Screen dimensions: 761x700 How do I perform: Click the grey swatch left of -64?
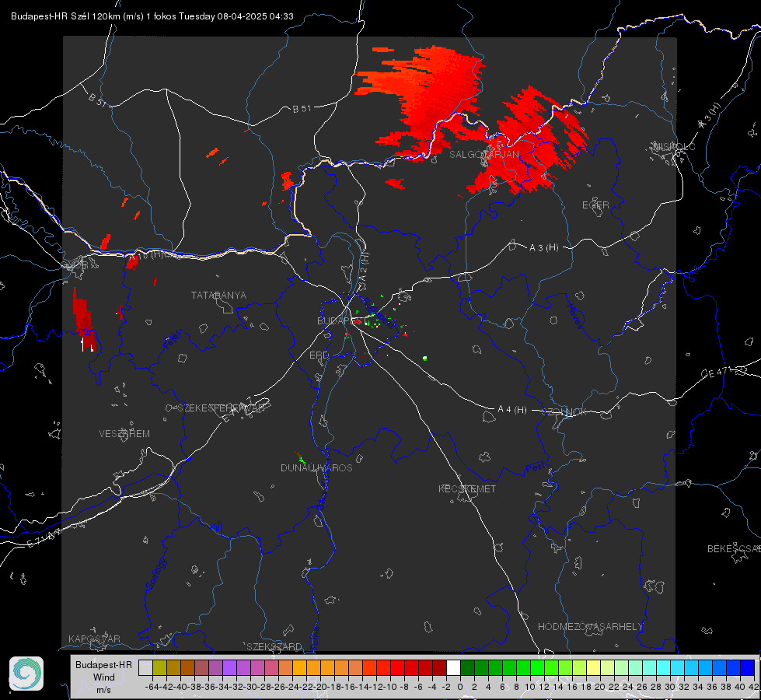[145, 667]
